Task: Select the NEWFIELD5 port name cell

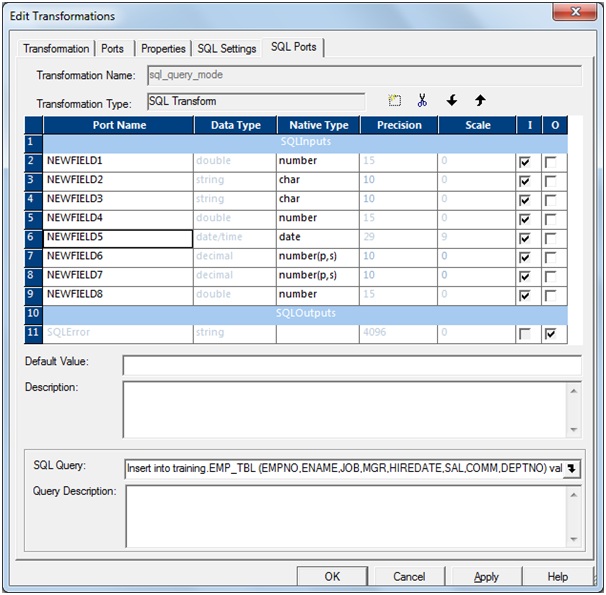Action: tap(118, 239)
